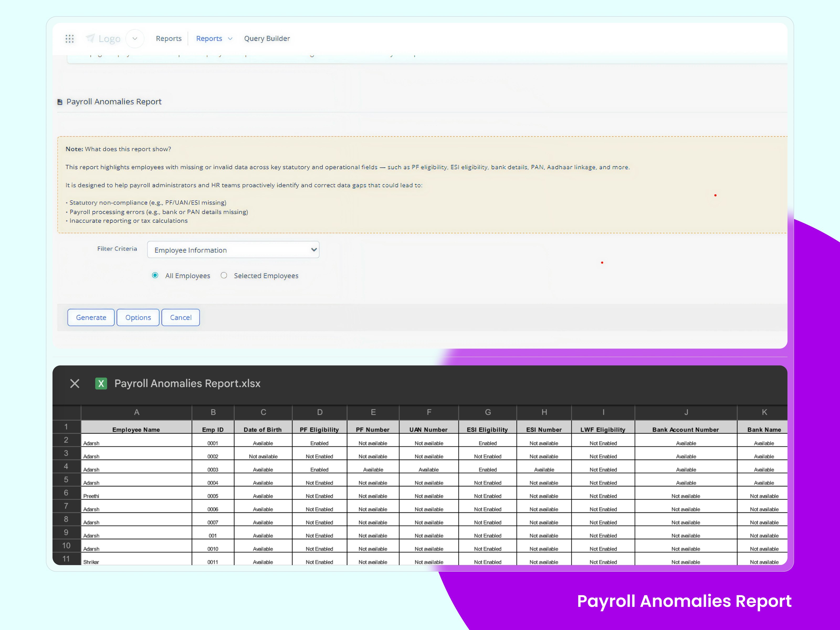
Task: Click the Generate button
Action: [x=91, y=317]
